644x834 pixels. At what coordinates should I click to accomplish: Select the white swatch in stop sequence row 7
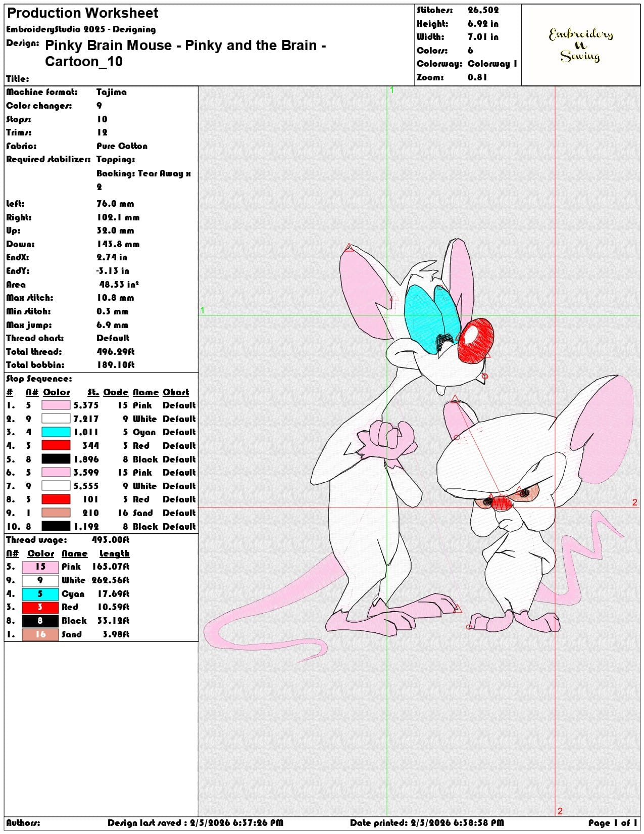click(56, 486)
